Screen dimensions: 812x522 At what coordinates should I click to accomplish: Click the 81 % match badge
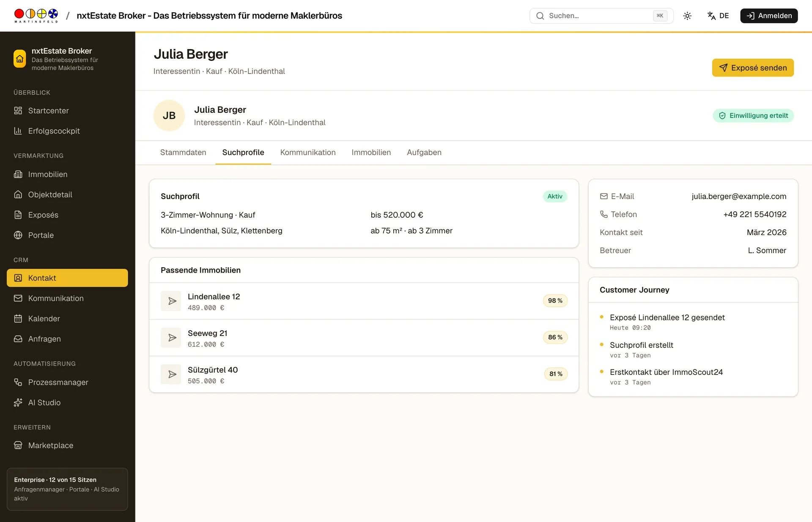[556, 374]
